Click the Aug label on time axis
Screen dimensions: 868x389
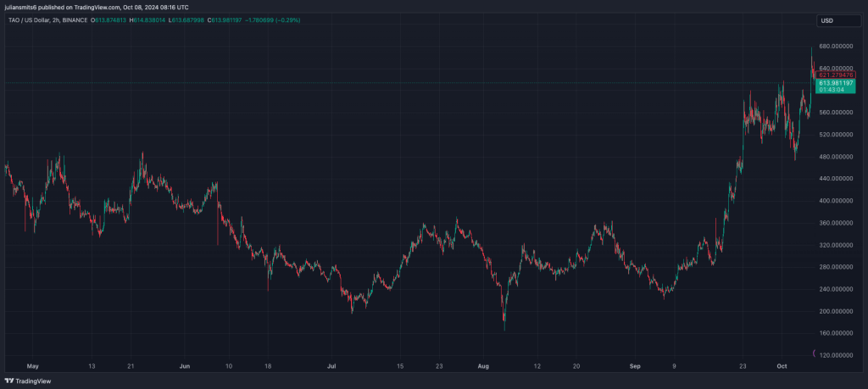tap(483, 366)
